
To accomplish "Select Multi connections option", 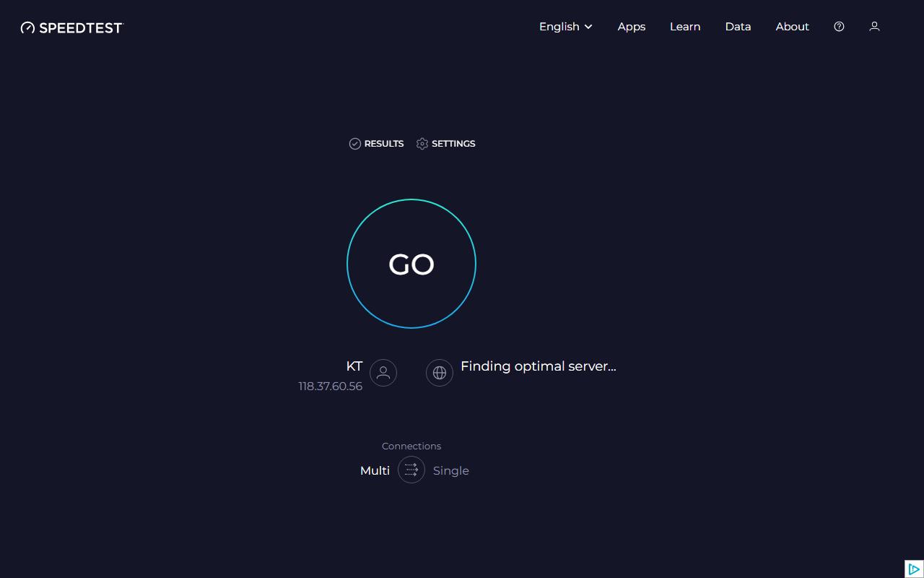I will (x=375, y=470).
